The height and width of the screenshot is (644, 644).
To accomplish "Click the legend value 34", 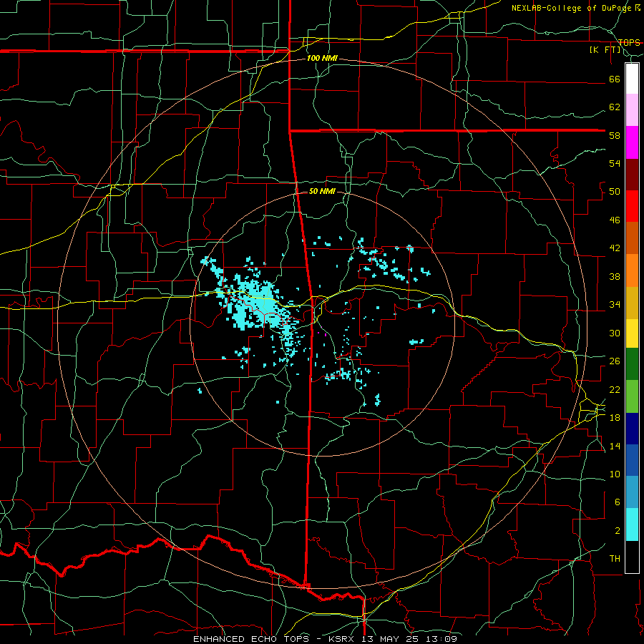I will (x=615, y=304).
